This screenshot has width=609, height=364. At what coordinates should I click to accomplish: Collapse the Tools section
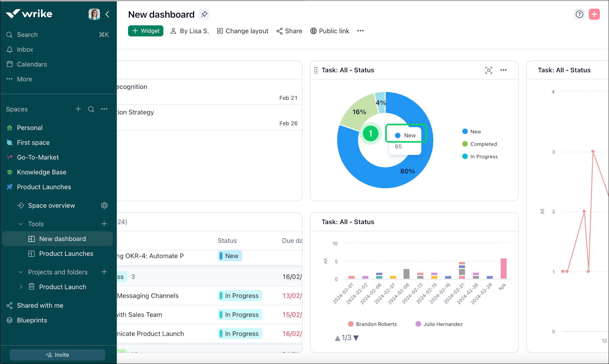pos(21,224)
